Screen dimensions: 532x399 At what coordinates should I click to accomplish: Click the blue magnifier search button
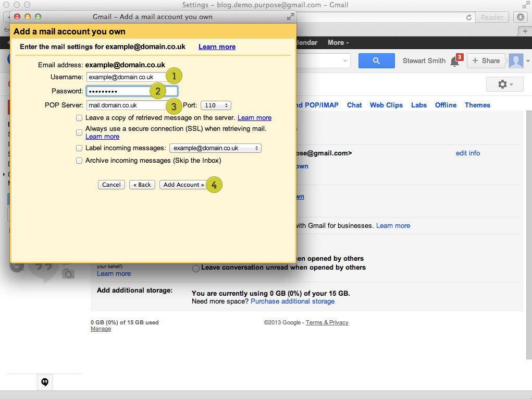click(376, 61)
